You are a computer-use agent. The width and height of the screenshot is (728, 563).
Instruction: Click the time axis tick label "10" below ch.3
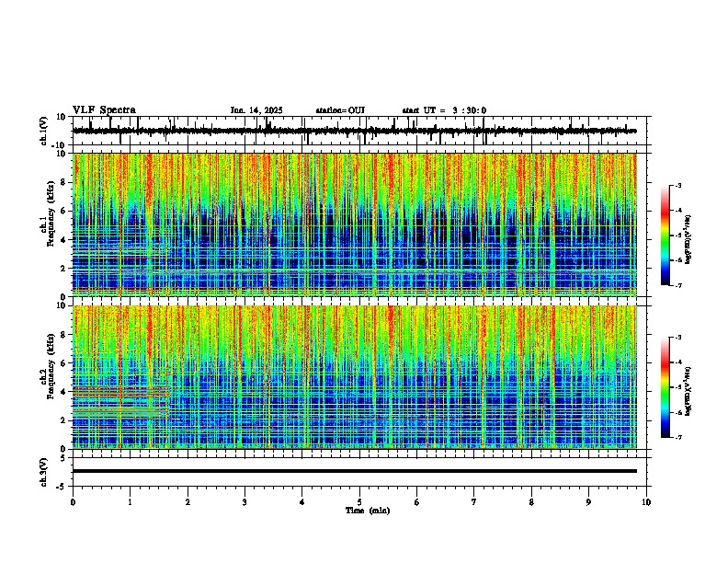point(646,502)
